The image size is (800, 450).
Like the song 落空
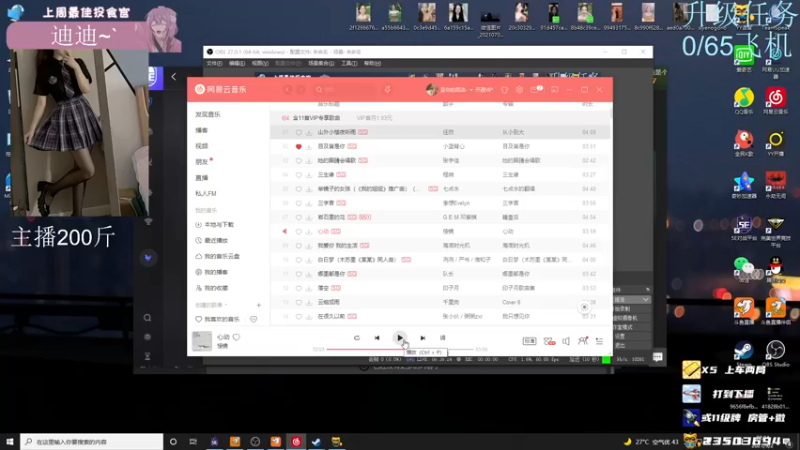pyautogui.click(x=298, y=288)
